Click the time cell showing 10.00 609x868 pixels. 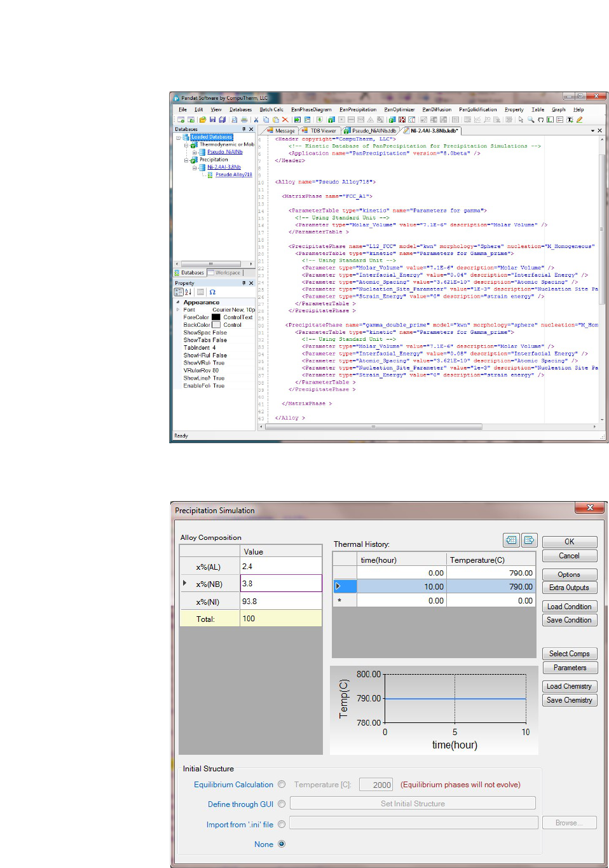(x=401, y=587)
